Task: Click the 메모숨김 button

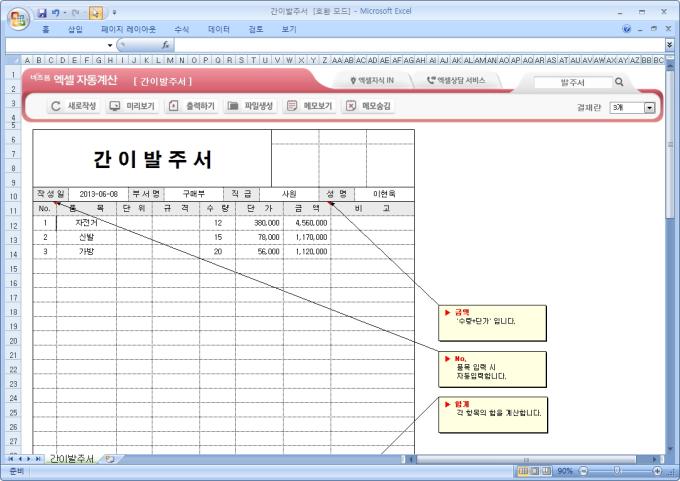Action: [369, 106]
